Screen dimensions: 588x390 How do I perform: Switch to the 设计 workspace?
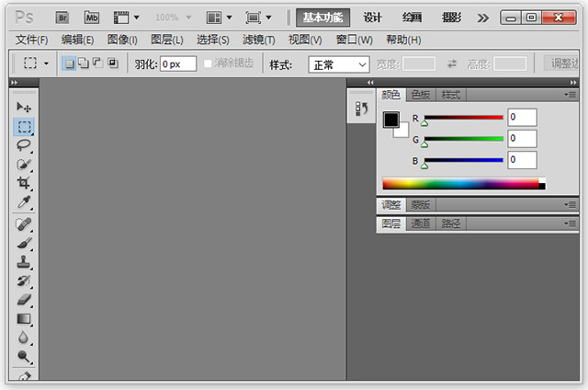372,17
